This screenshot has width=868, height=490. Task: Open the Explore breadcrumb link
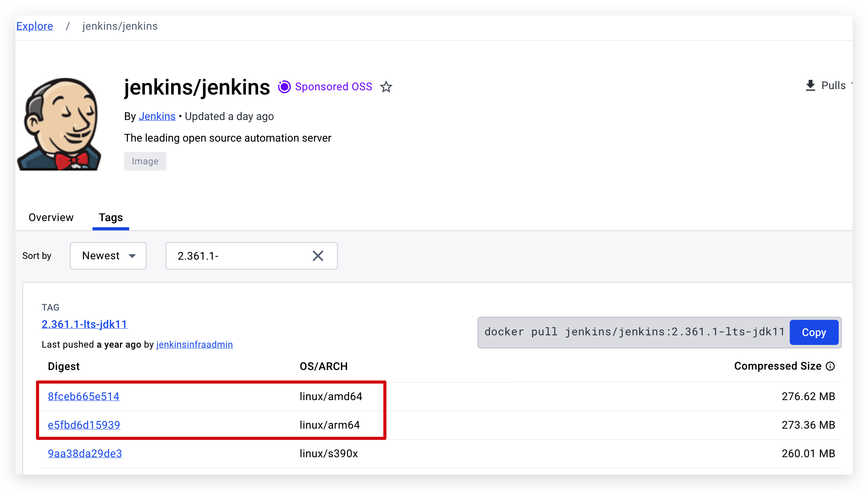pyautogui.click(x=35, y=26)
